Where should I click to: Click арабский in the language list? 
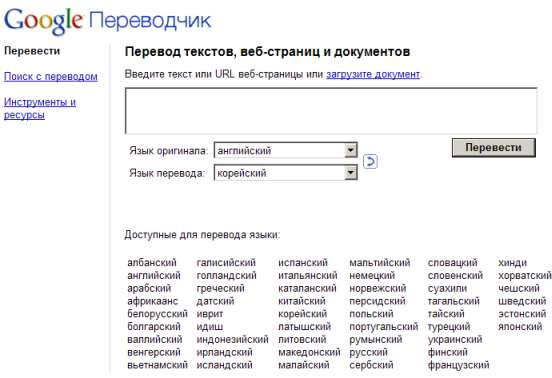tap(149, 288)
